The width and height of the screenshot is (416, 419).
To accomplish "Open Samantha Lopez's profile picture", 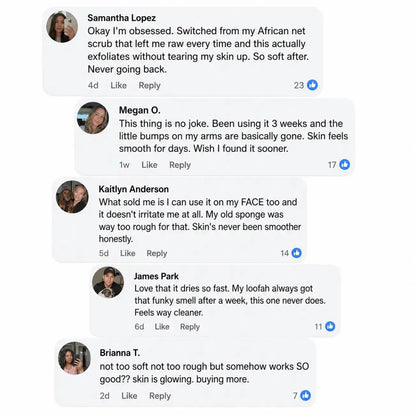I will [62, 27].
